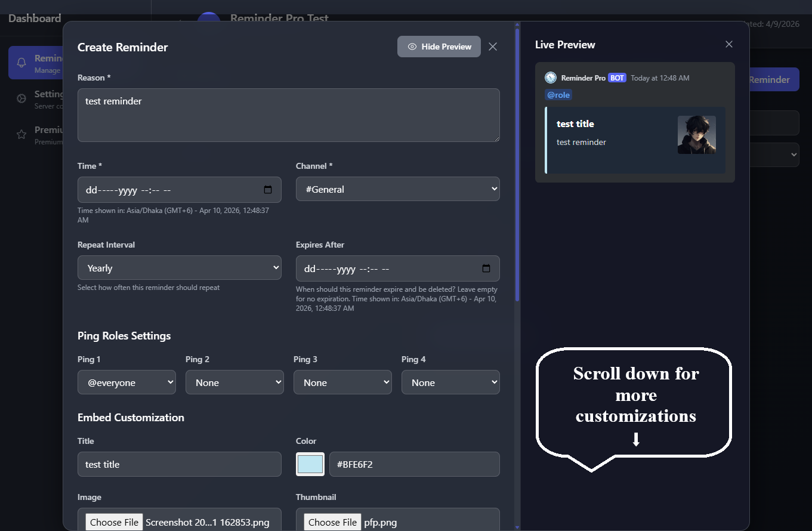Choose File for the Image field
The image size is (812, 531).
point(115,522)
